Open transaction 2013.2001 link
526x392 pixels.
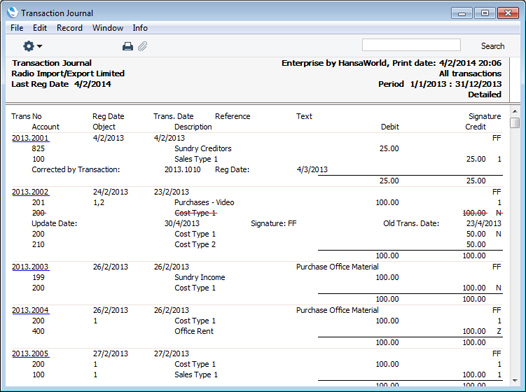tap(30, 138)
